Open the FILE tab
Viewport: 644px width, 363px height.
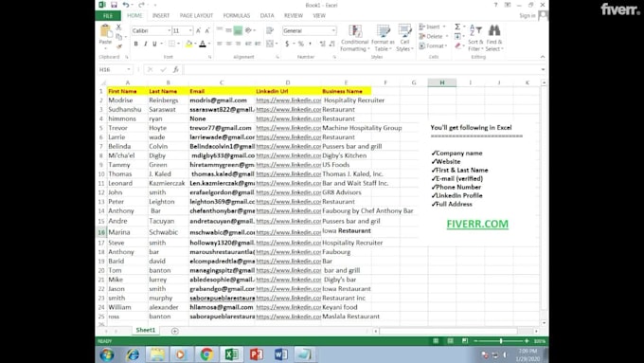108,15
